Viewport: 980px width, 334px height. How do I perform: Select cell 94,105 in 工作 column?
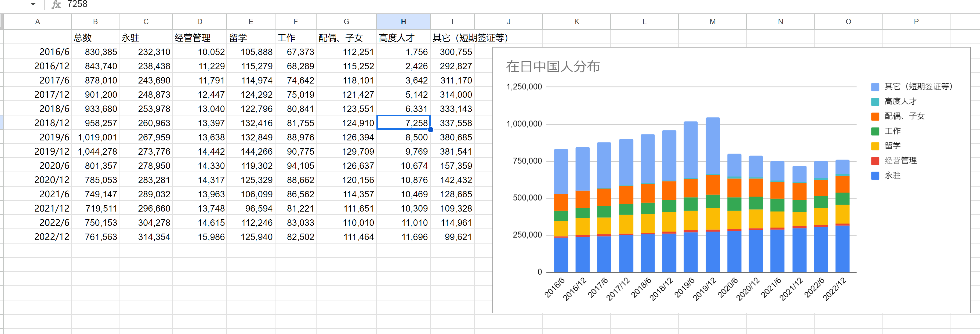click(296, 165)
